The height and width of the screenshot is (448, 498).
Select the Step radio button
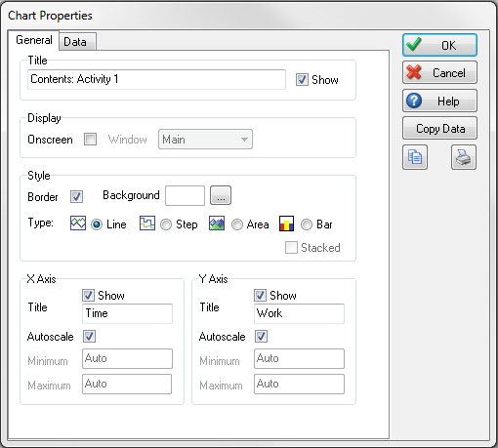pos(166,224)
